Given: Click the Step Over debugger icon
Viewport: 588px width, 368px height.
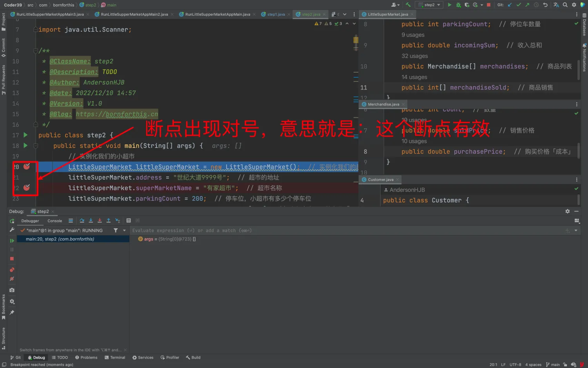Looking at the screenshot, I should [82, 220].
